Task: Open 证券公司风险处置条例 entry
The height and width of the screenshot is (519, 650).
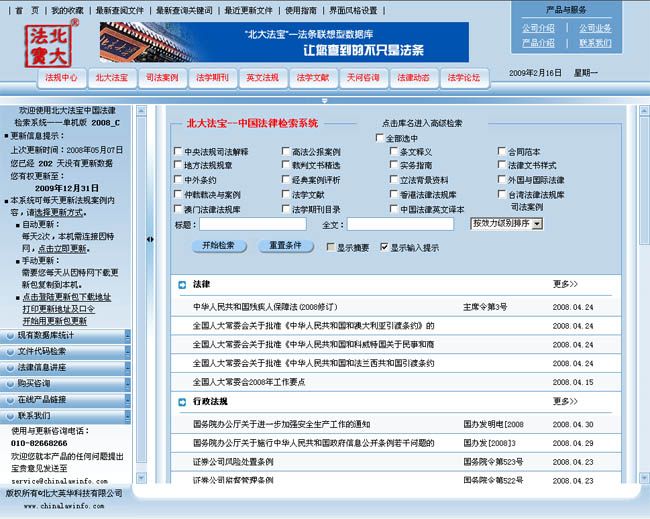Action: 233,462
